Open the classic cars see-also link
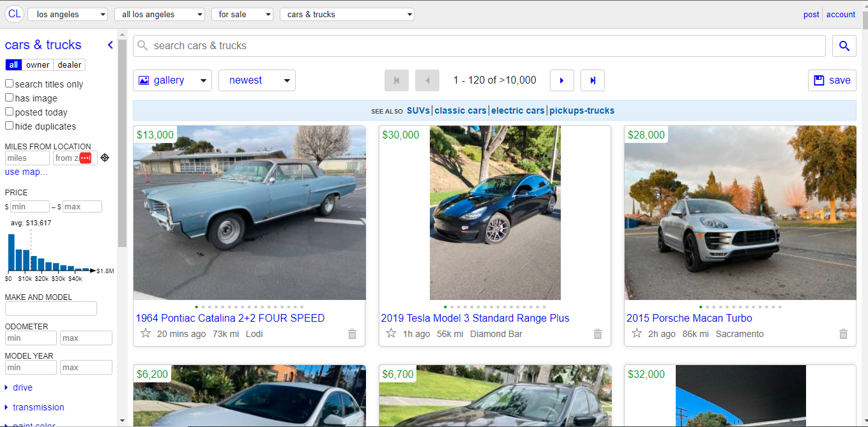The width and height of the screenshot is (868, 427). coord(461,110)
